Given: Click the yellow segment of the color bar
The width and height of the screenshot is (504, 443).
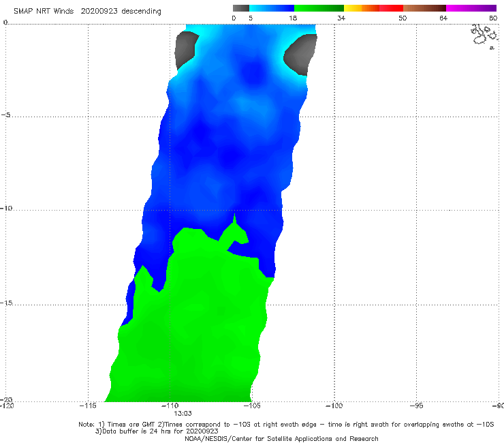Looking at the screenshot, I should click(353, 8).
